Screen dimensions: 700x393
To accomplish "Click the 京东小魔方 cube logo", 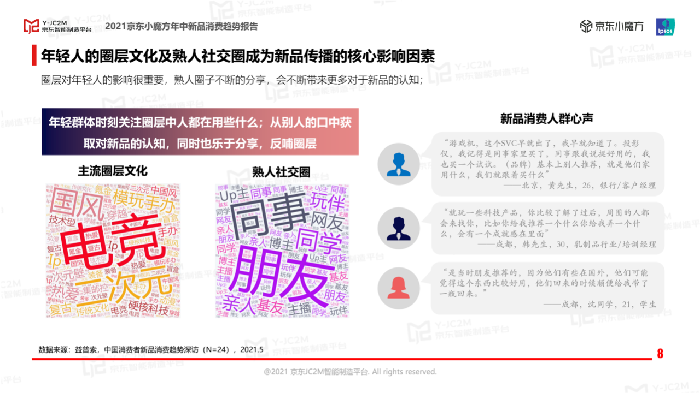I will (612, 26).
